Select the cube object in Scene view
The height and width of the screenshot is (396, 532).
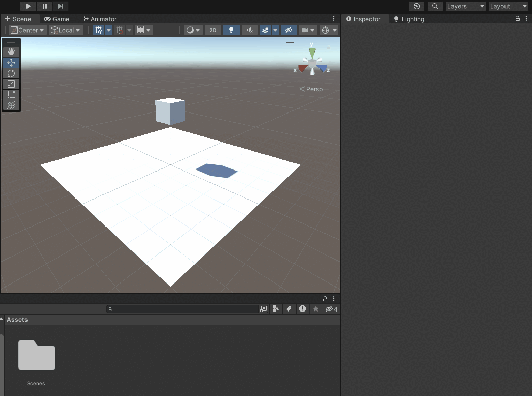(x=170, y=111)
